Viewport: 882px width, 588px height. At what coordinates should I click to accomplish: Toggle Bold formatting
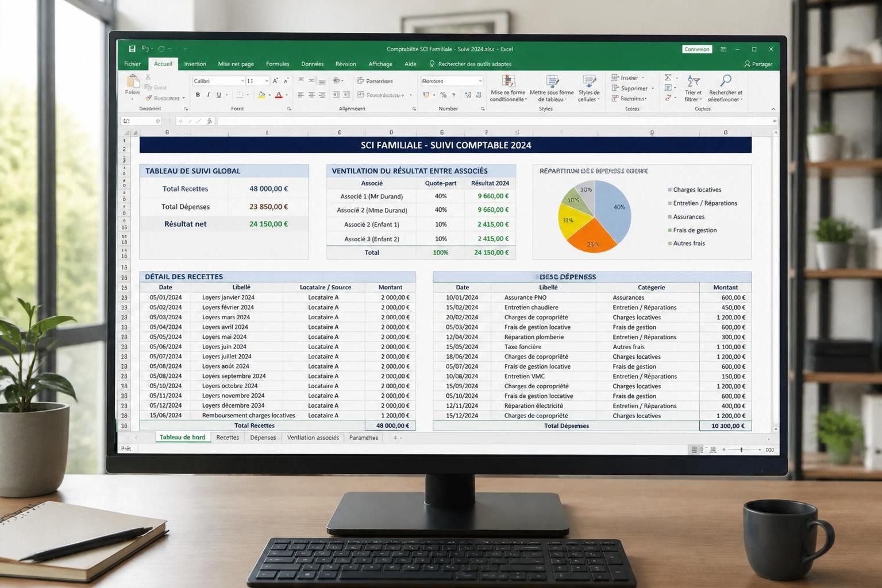pyautogui.click(x=198, y=95)
